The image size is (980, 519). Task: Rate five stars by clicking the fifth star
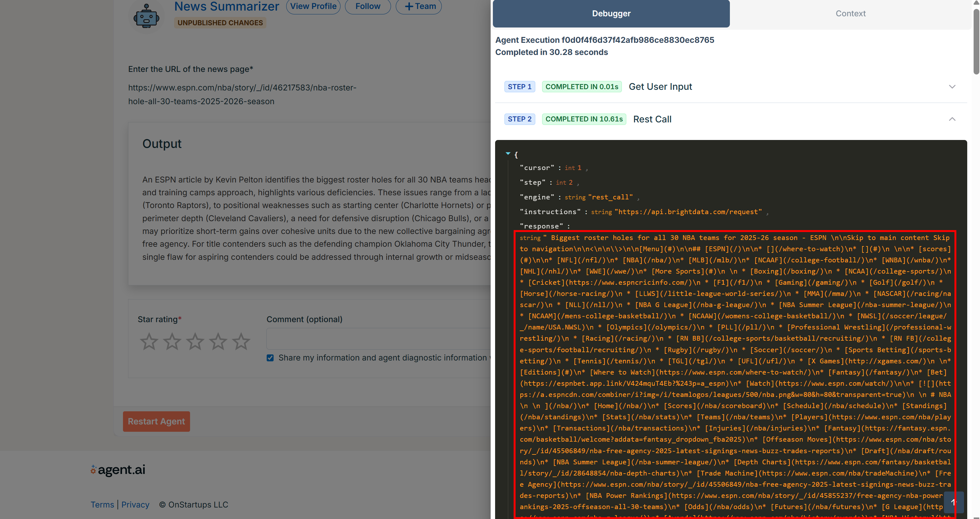pos(241,341)
